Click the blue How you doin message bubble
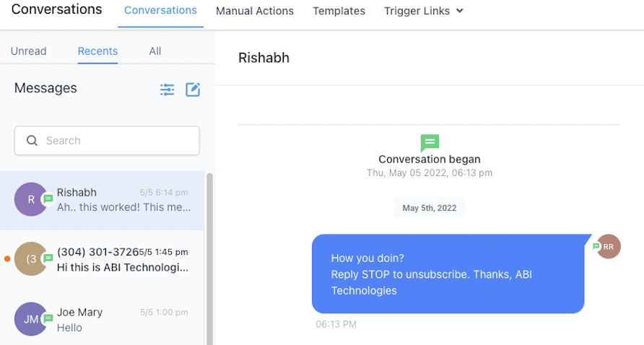Viewport: 644px width, 345px height. point(448,274)
